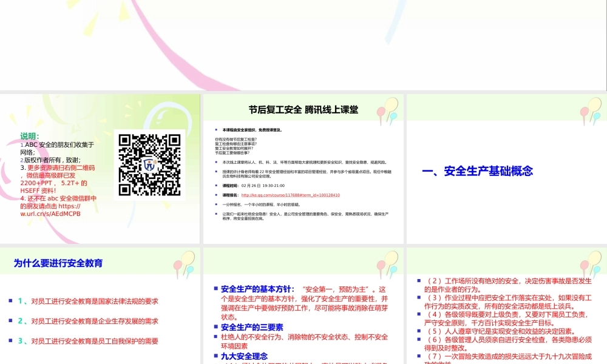This screenshot has width=607, height=364.
Task: Click the blue heading 安全生产的三要素
Action: click(252, 327)
